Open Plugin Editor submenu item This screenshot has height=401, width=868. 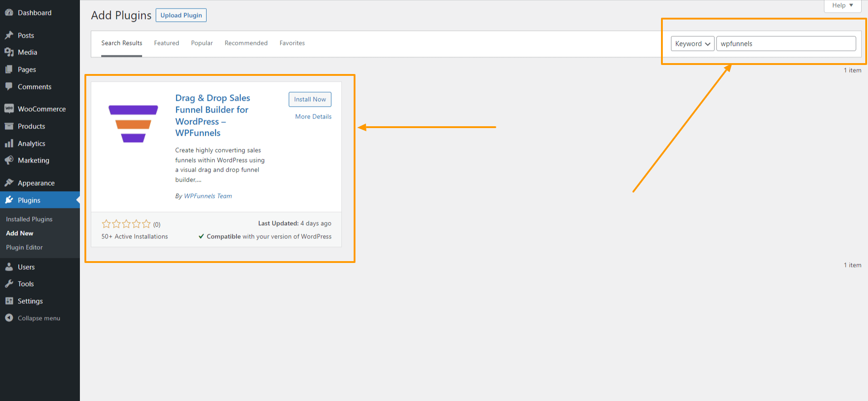[x=24, y=247]
